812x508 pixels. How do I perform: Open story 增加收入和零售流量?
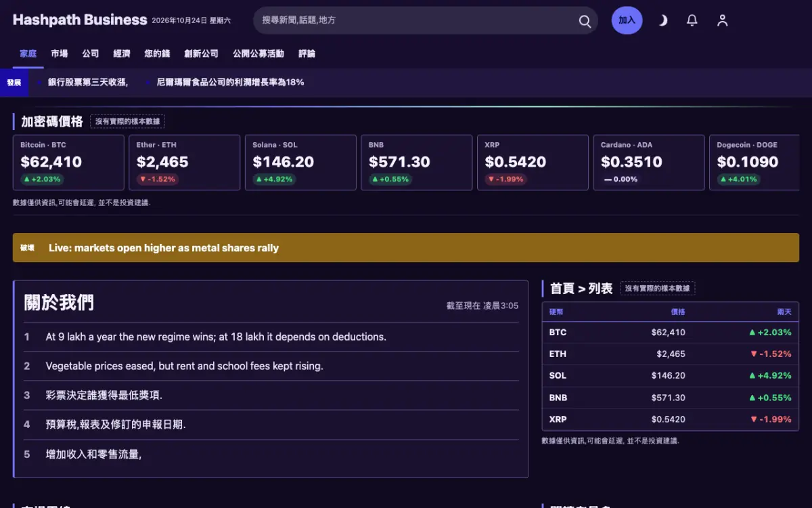(93, 454)
